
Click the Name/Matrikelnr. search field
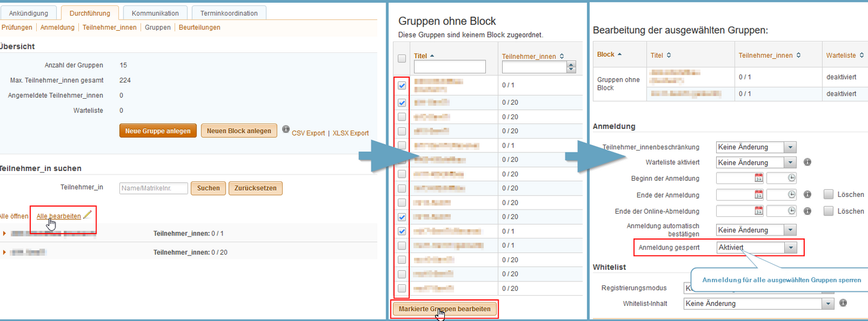tap(154, 188)
